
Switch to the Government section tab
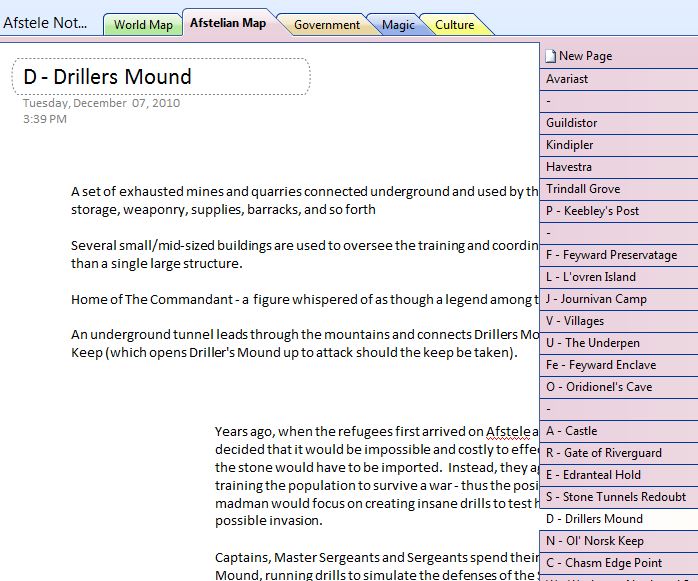point(327,25)
